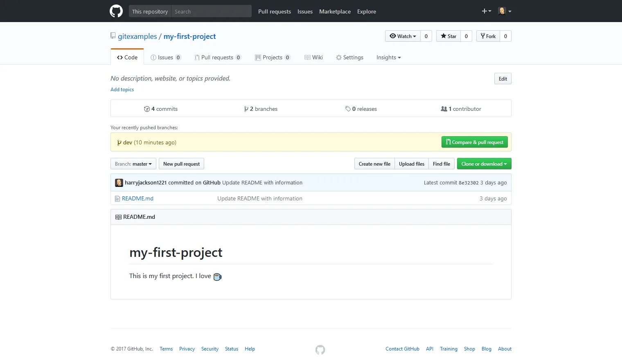Click the Watch button
622x364 pixels.
pyautogui.click(x=403, y=36)
